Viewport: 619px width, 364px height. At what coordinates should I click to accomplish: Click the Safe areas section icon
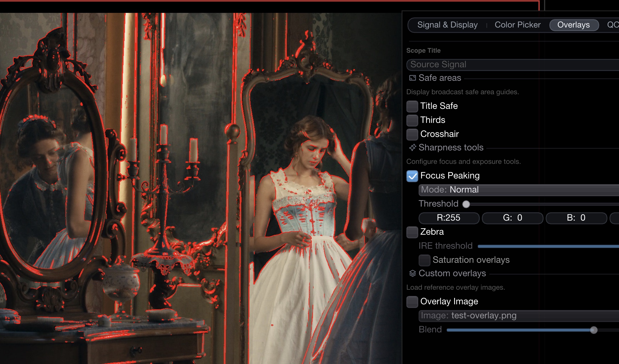412,78
